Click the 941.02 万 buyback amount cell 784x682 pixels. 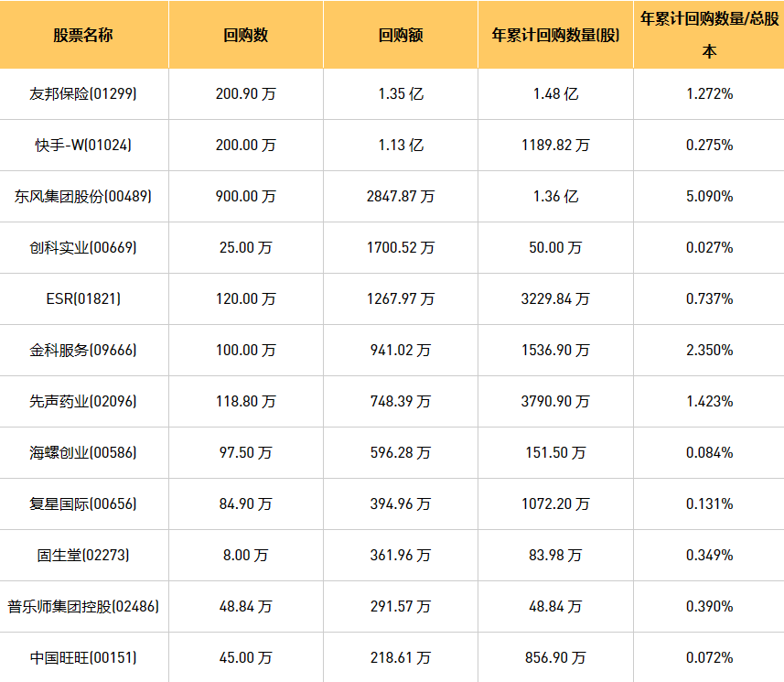tap(401, 351)
